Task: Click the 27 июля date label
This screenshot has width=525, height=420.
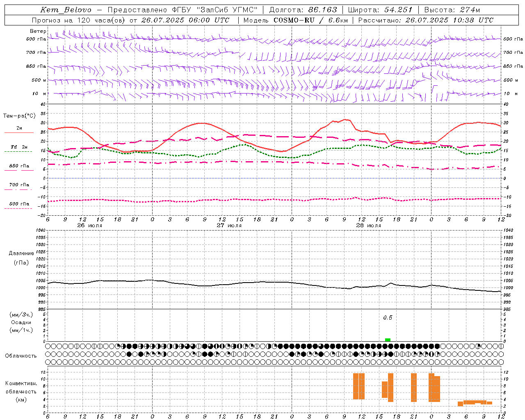Action: click(229, 226)
